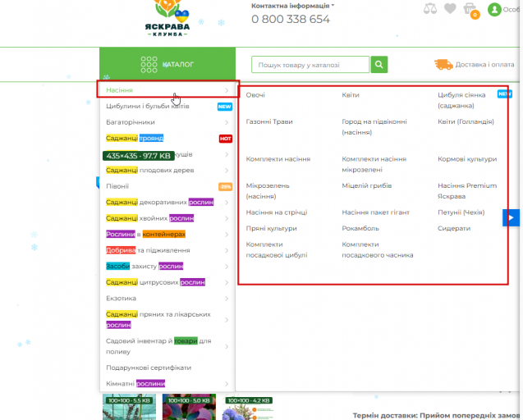
Task: Open Город на підвіконні (насіння) link
Action: 374,126
